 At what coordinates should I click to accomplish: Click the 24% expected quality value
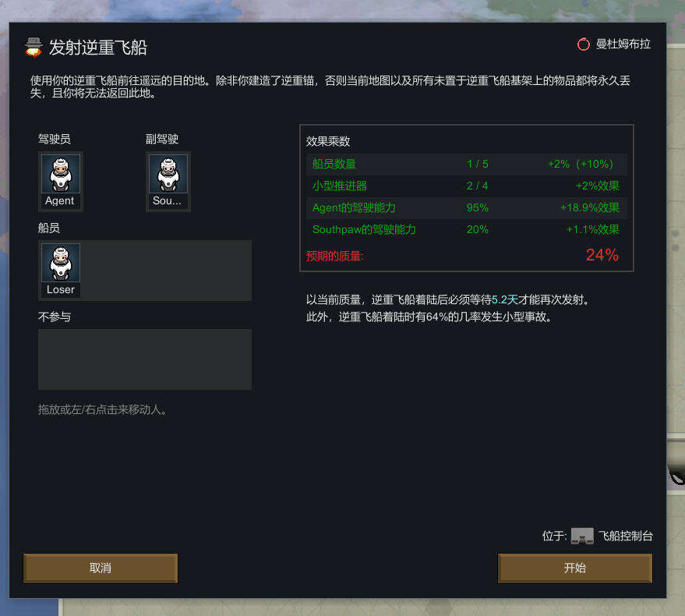(x=602, y=255)
